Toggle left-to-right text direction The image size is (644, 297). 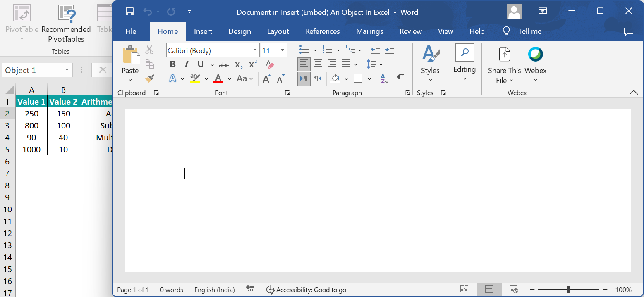click(304, 78)
